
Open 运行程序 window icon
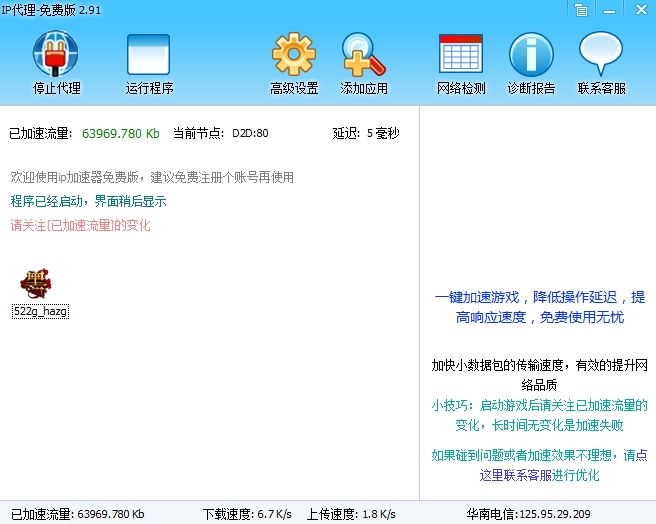point(149,54)
